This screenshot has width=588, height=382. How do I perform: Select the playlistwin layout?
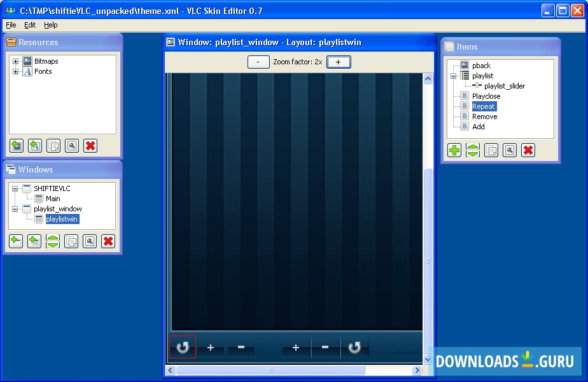[62, 219]
